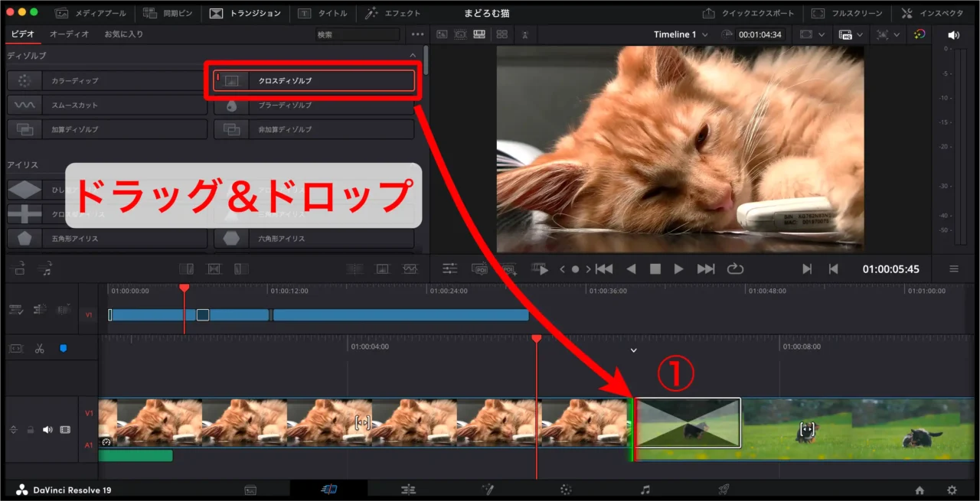Select the クロスディゾルブ transition in the list
The width and height of the screenshot is (980, 501).
(314, 80)
